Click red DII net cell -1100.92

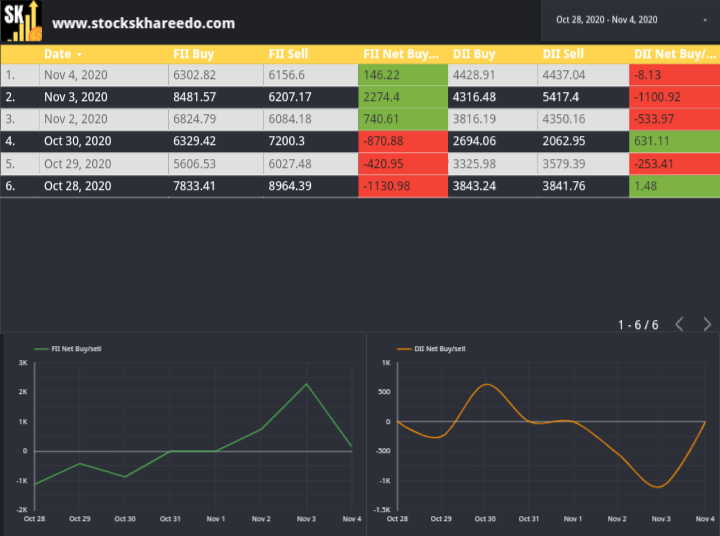[x=675, y=97]
